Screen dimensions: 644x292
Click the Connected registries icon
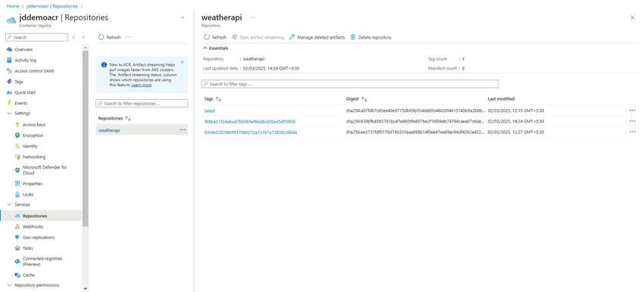(17, 261)
